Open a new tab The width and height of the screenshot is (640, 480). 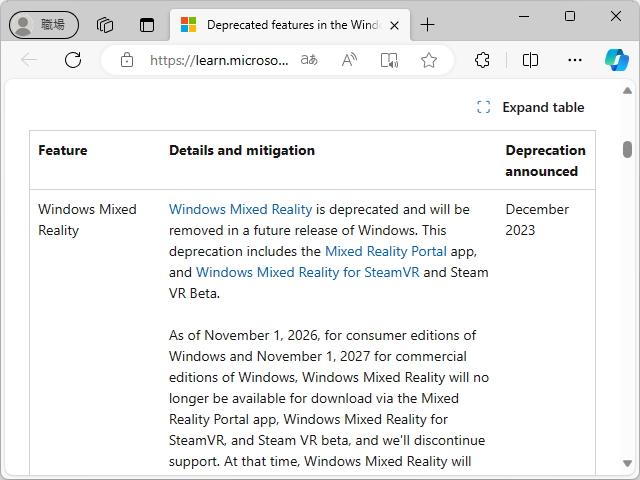(x=428, y=25)
